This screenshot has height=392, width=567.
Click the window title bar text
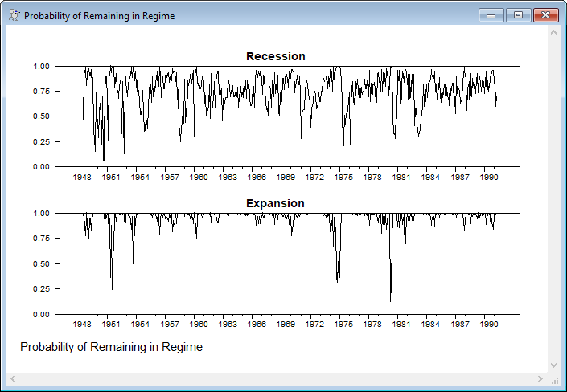tap(99, 16)
